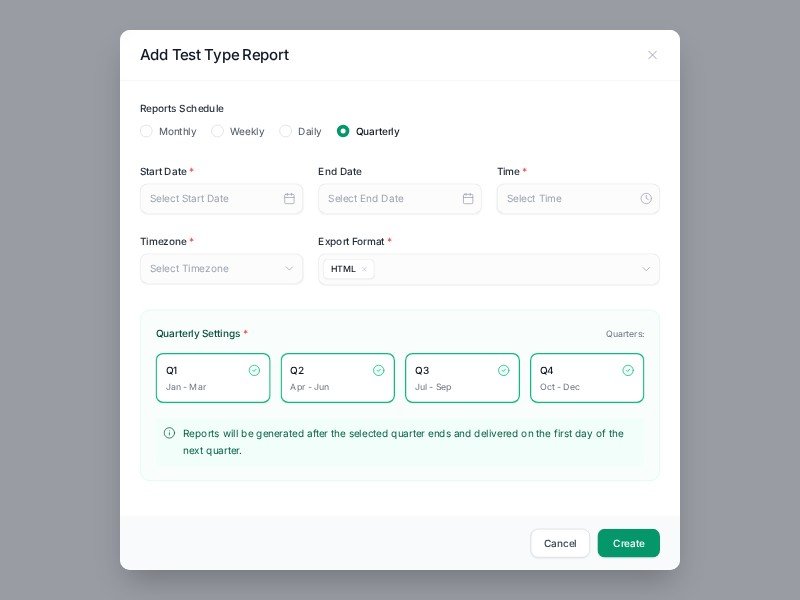The width and height of the screenshot is (800, 600).
Task: Choose the Daily schedule option
Action: point(286,131)
